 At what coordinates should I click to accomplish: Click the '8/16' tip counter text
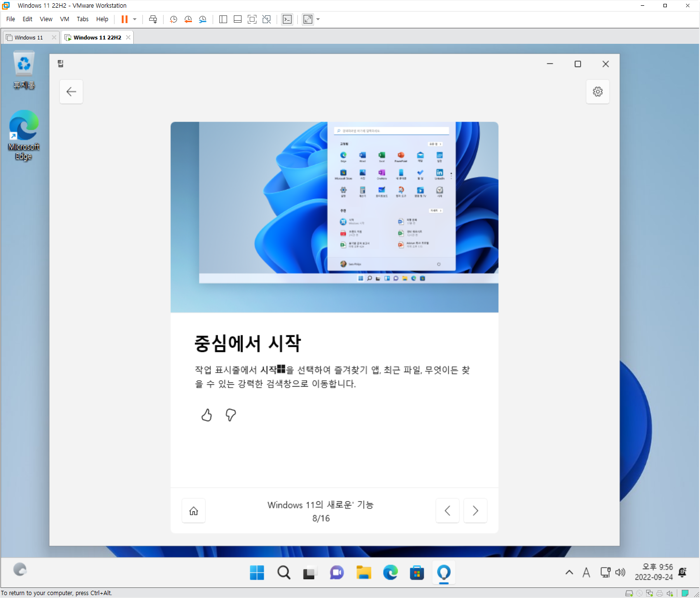[x=321, y=519]
